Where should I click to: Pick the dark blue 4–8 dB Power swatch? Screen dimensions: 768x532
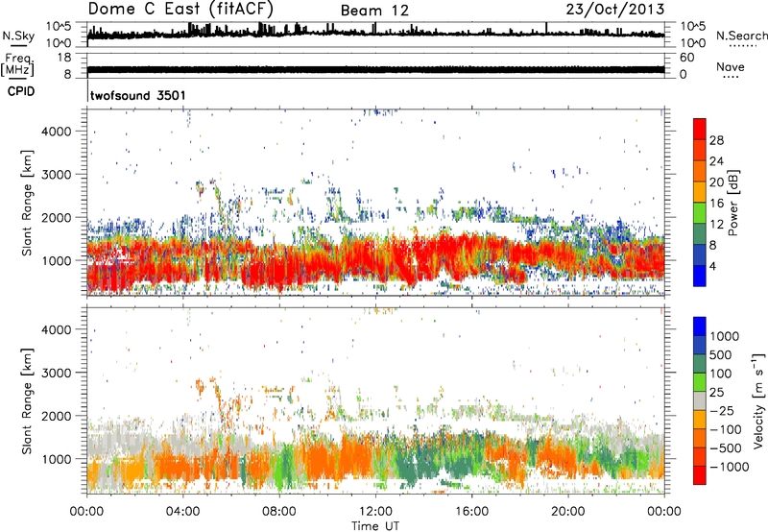coord(700,254)
